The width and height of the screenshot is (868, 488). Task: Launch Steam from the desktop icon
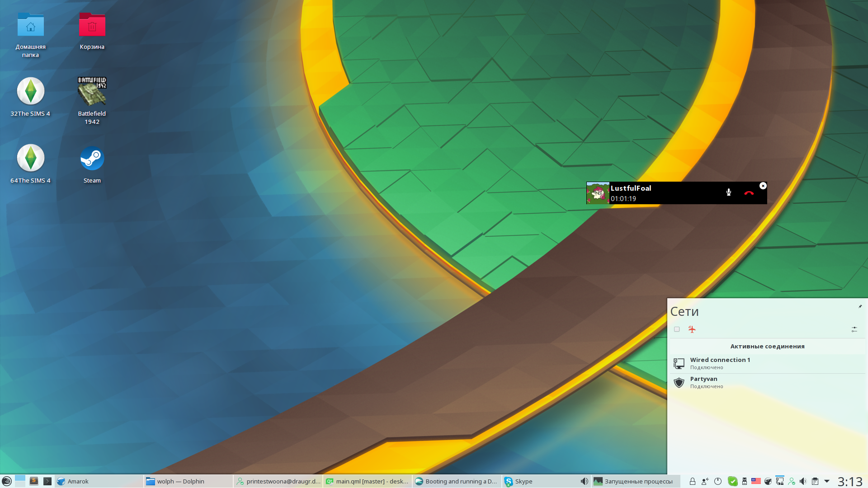pos(92,164)
